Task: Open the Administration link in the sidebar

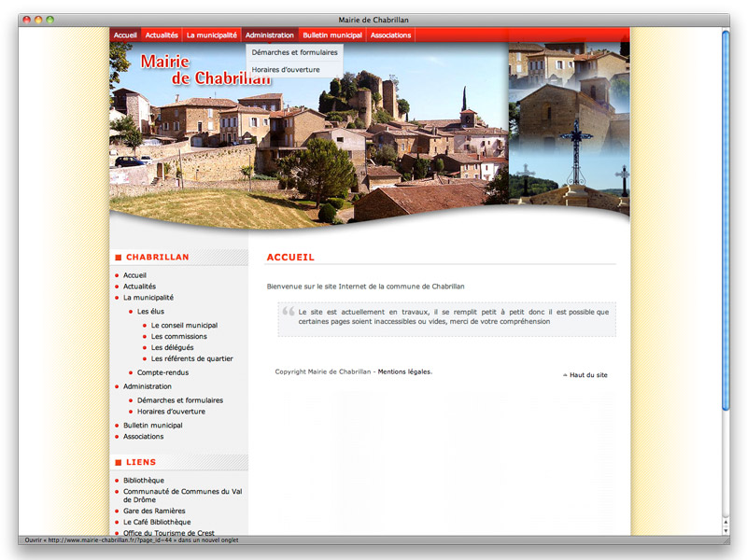Action: click(x=148, y=386)
